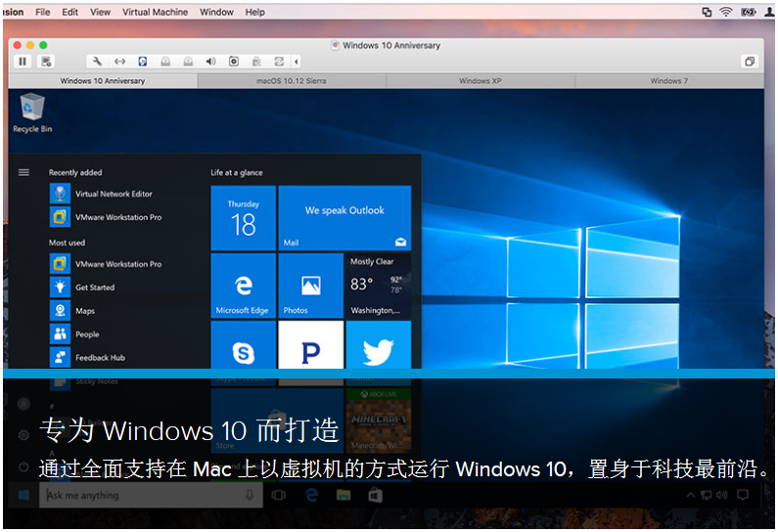
Task: Open the Skype tile
Action: (243, 353)
